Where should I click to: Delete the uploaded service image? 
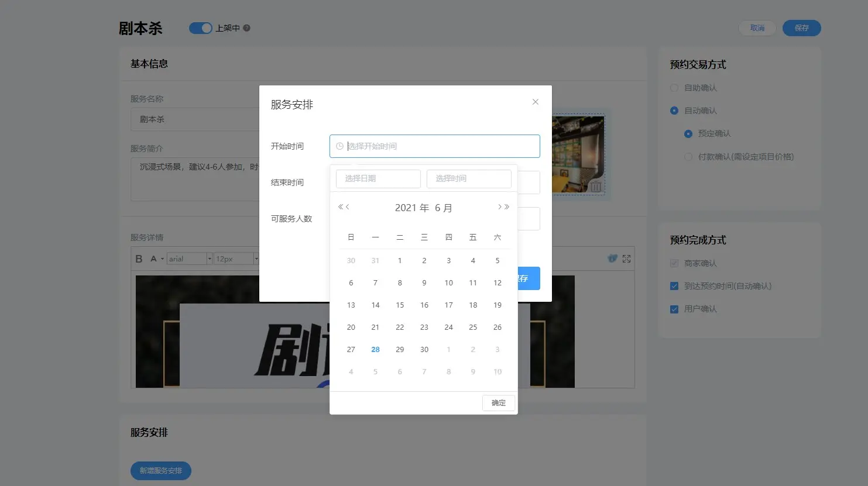tap(595, 187)
